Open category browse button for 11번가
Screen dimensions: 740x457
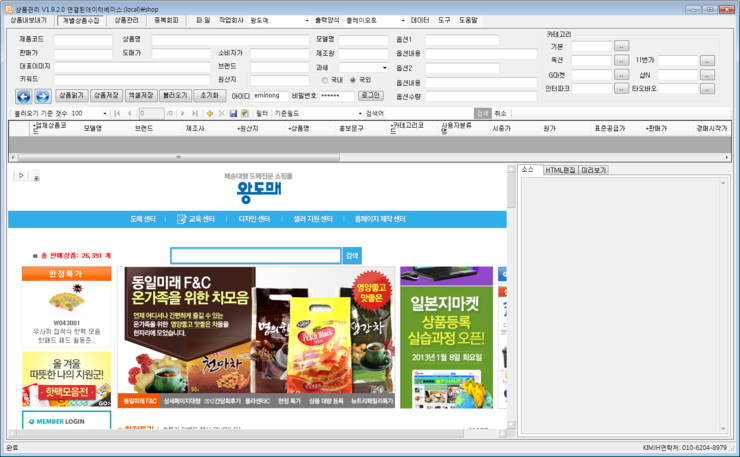[707, 60]
